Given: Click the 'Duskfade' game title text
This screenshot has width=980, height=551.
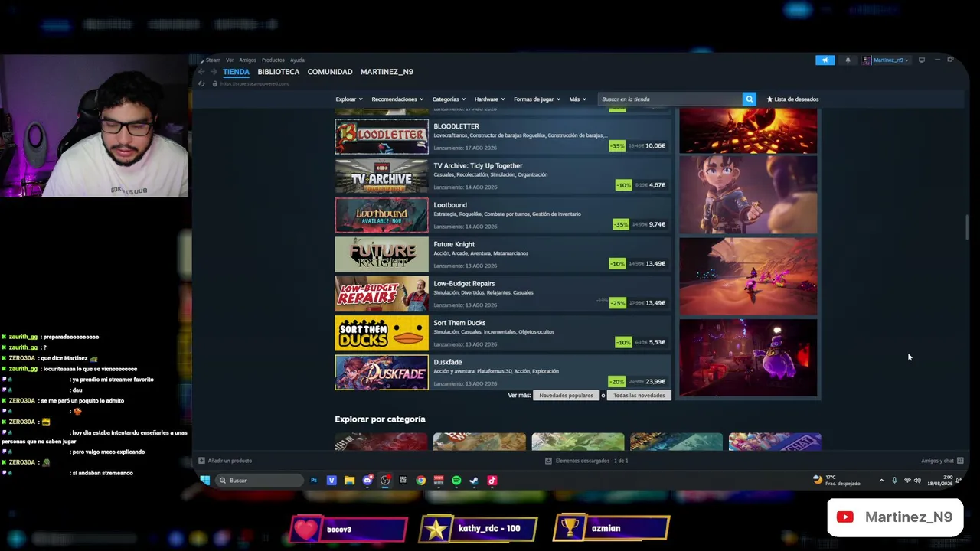Looking at the screenshot, I should [448, 362].
